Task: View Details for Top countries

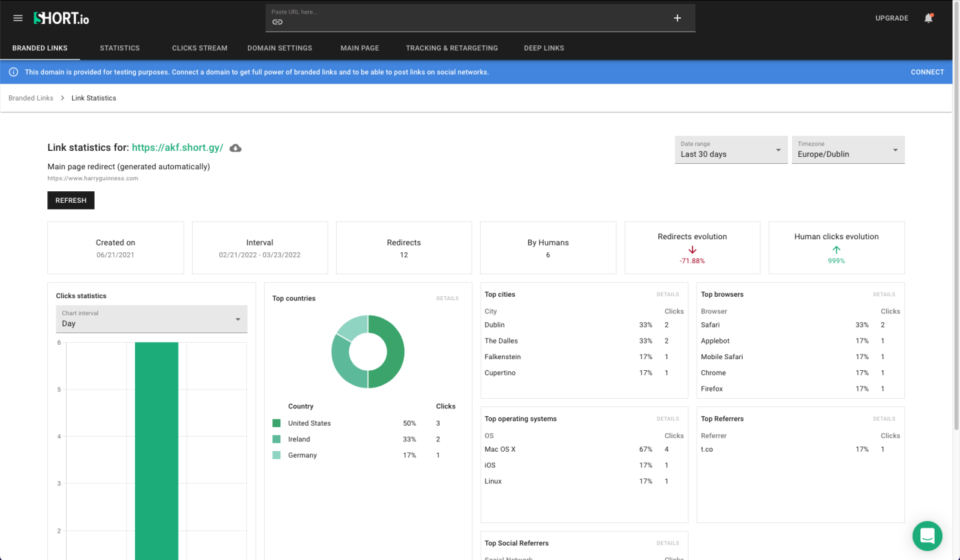Action: [x=447, y=299]
